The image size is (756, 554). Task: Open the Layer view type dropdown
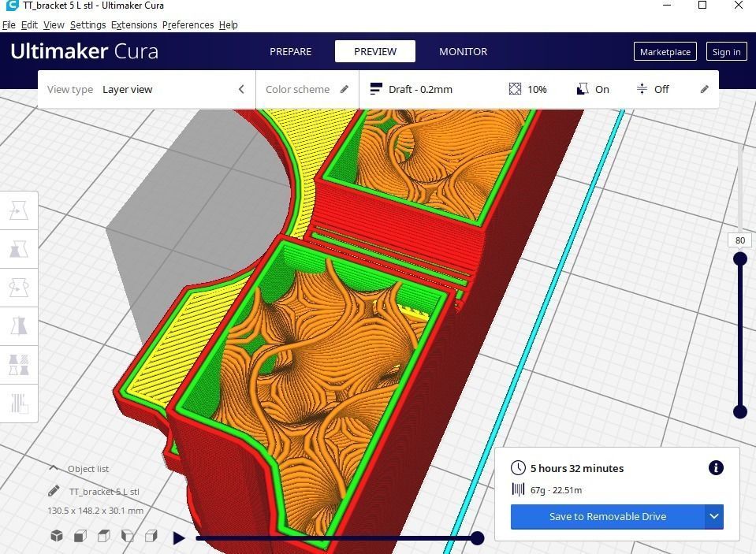pyautogui.click(x=127, y=89)
